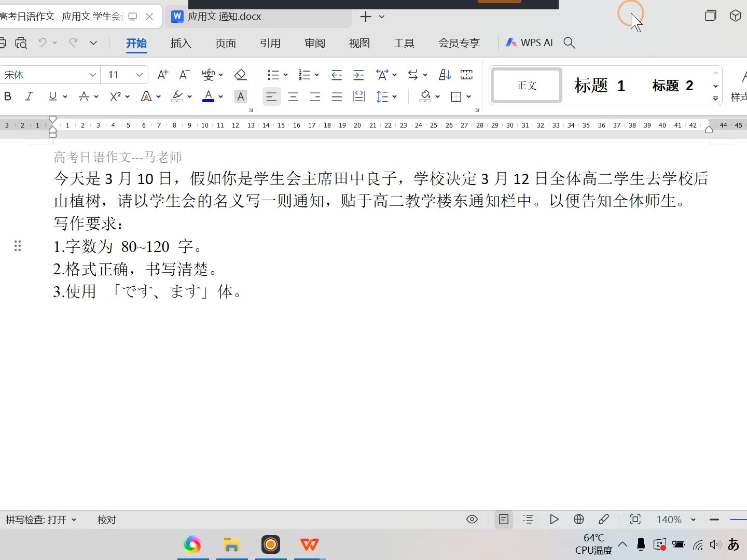Toggle character shading A button
This screenshot has height=560, width=747.
(240, 96)
